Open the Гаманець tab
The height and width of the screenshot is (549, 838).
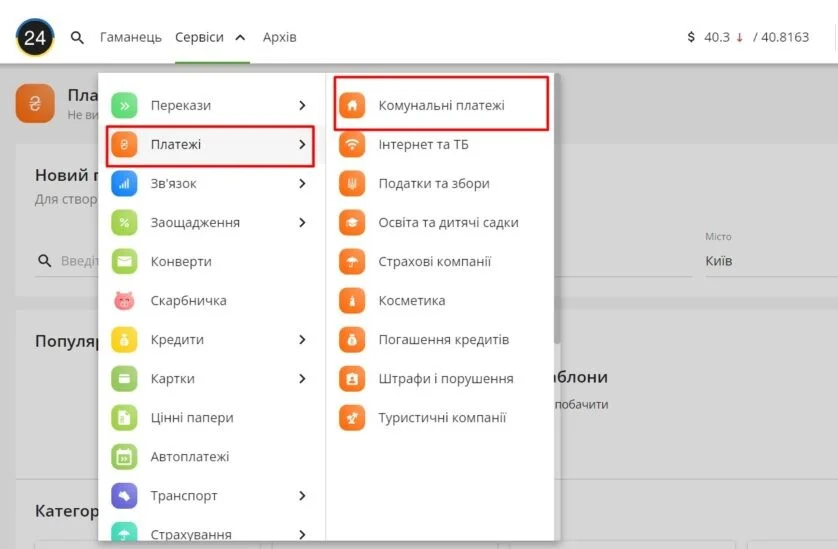coord(130,37)
